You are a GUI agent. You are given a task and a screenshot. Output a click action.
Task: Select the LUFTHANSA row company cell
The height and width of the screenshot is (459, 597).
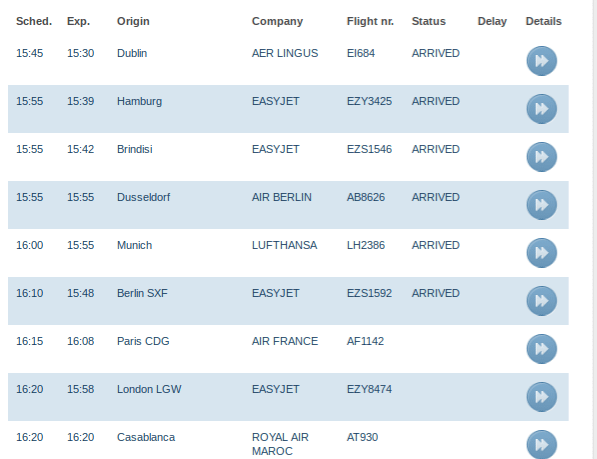284,245
